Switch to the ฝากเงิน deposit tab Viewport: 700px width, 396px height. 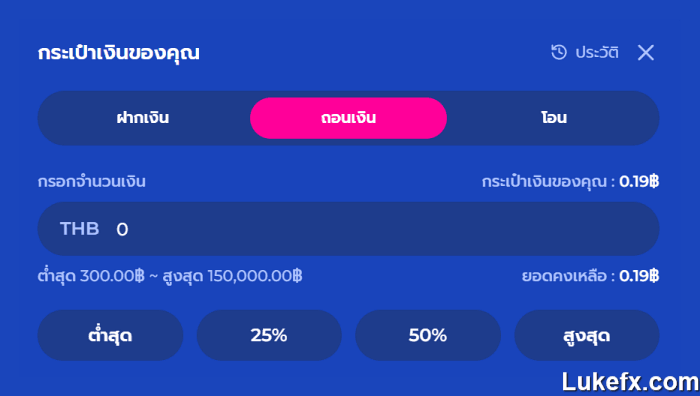(x=143, y=118)
